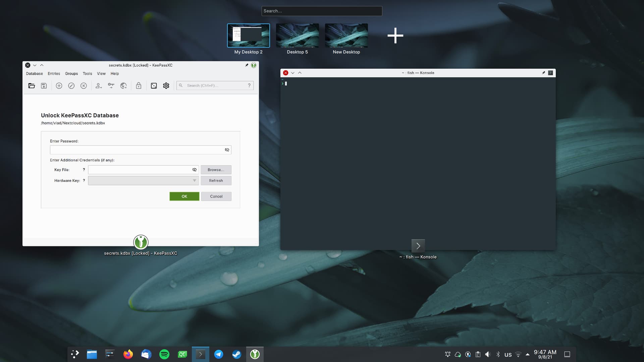644x362 pixels.
Task: Click the copy username icon
Action: (x=99, y=86)
